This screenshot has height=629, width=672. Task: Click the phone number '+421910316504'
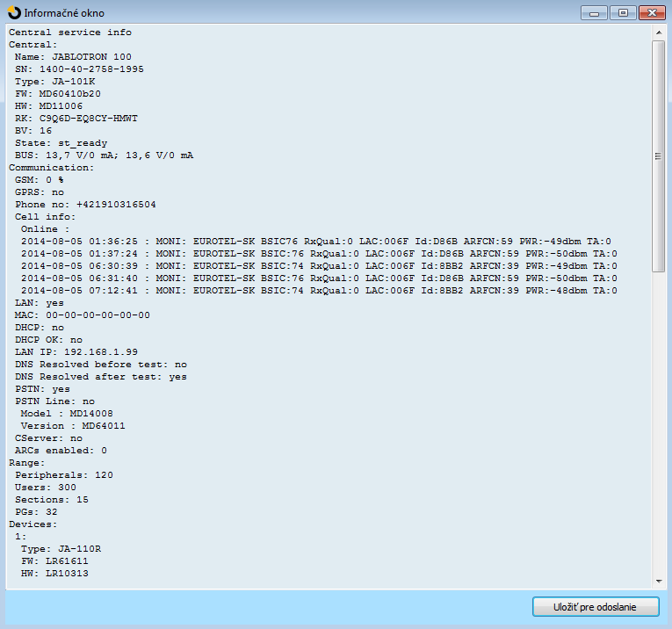[116, 205]
